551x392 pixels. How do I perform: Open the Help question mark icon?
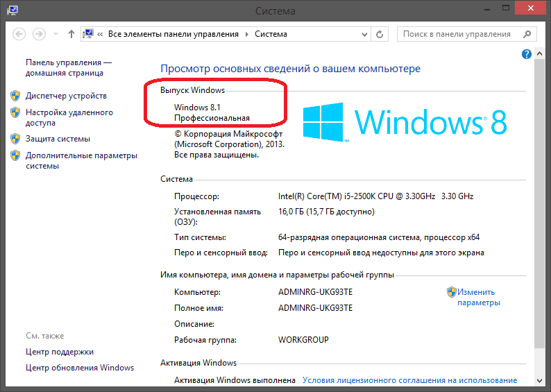click(x=527, y=54)
